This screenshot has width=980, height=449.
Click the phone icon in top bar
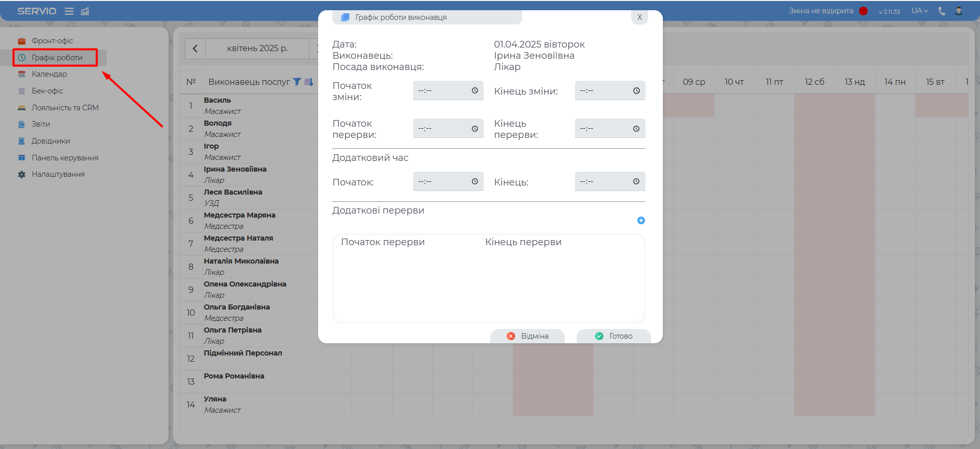click(x=942, y=11)
